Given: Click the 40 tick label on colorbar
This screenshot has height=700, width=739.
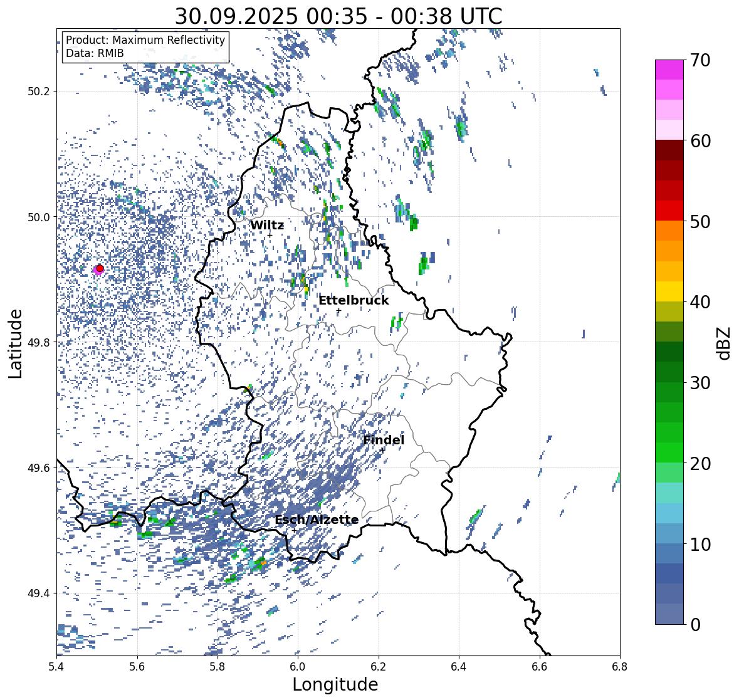Looking at the screenshot, I should click(700, 302).
